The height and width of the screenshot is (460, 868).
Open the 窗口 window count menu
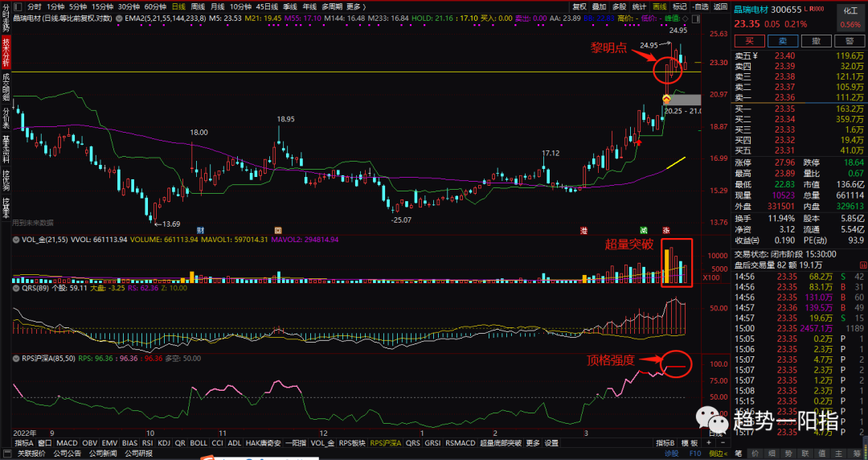point(45,443)
